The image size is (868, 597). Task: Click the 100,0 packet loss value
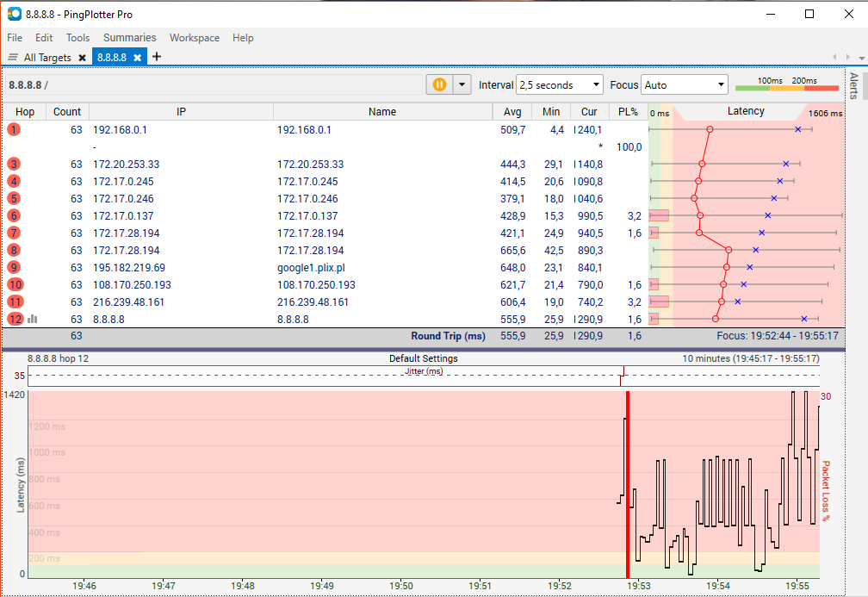629,146
